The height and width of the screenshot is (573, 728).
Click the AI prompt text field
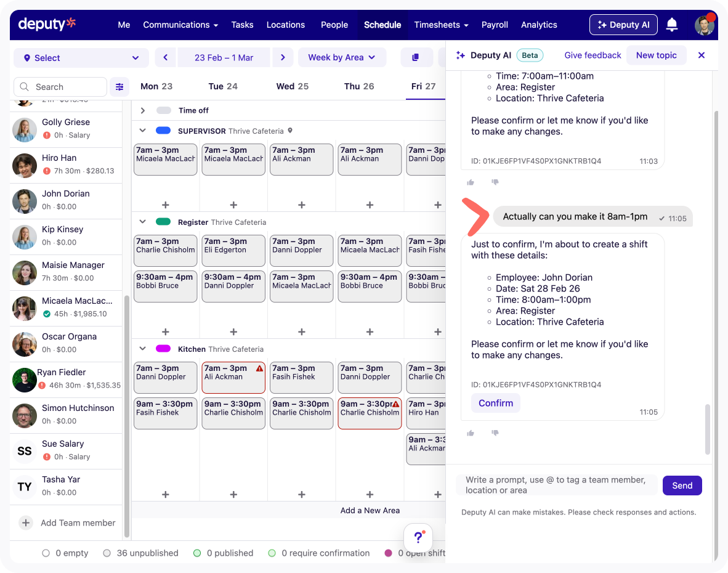tap(556, 485)
